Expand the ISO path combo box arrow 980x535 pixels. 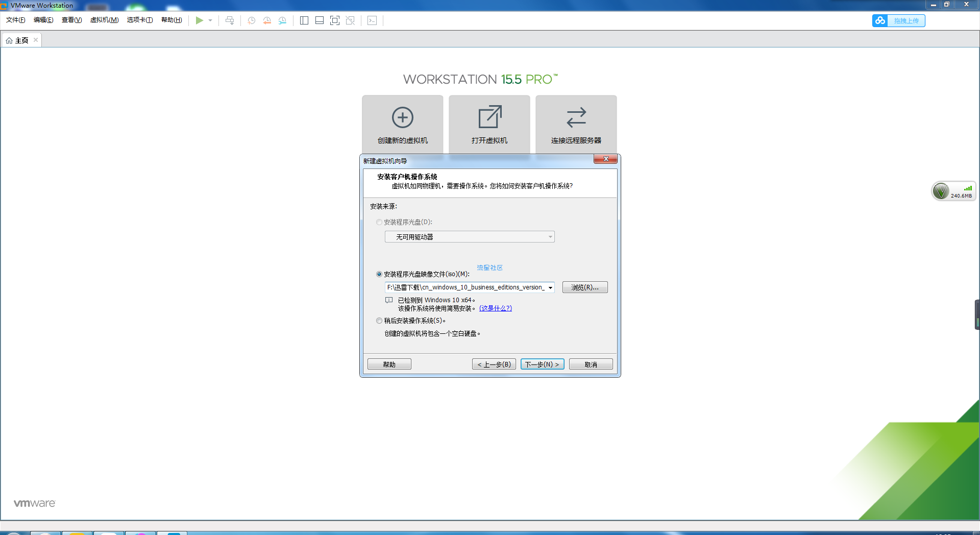[550, 287]
